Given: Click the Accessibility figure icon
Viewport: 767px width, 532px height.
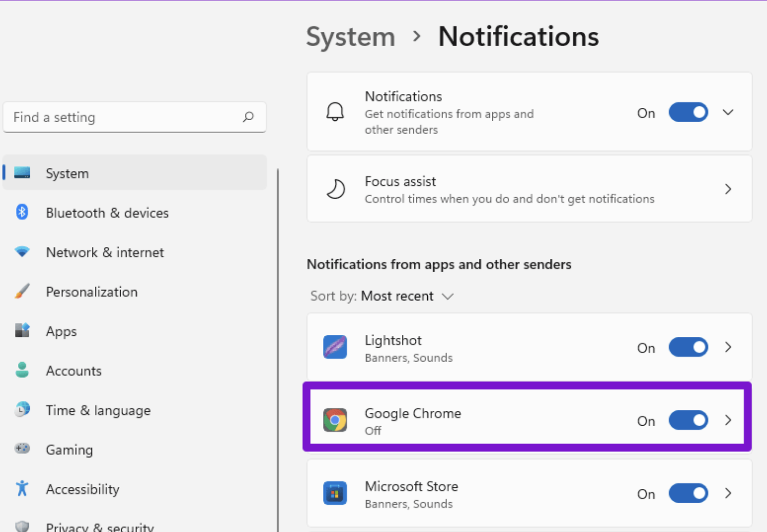Looking at the screenshot, I should 22,488.
